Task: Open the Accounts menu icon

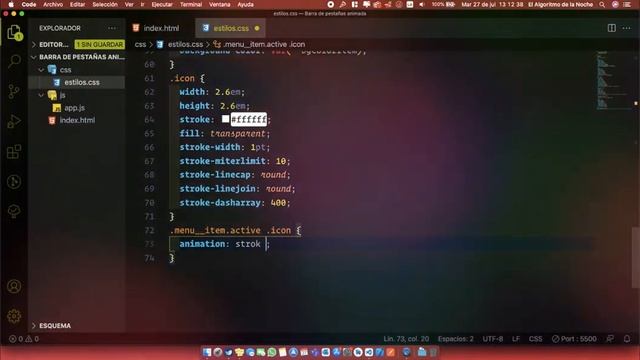Action: pyautogui.click(x=14, y=286)
